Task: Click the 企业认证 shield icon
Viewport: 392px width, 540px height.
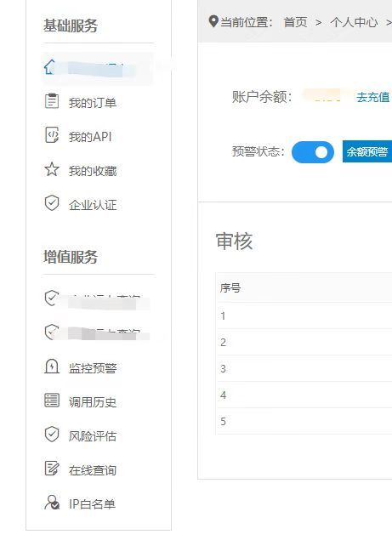Action: (52, 203)
